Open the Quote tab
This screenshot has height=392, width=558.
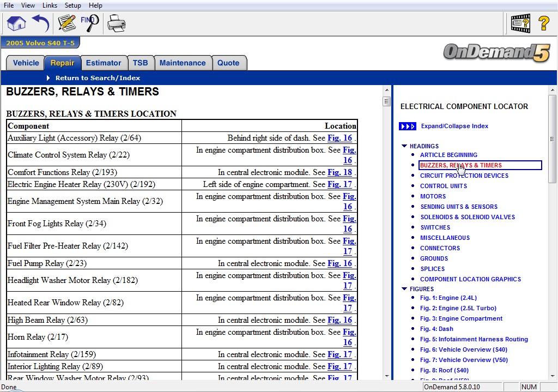pyautogui.click(x=228, y=63)
